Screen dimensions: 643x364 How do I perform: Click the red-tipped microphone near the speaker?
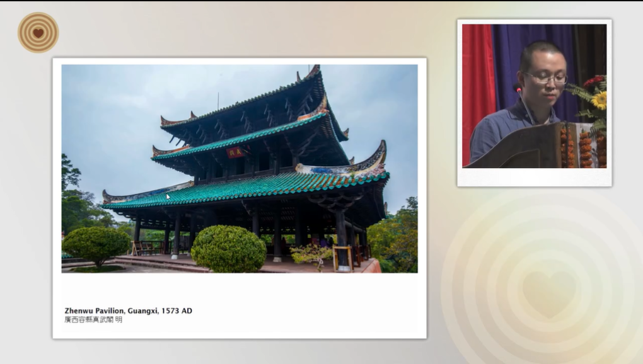pos(518,89)
